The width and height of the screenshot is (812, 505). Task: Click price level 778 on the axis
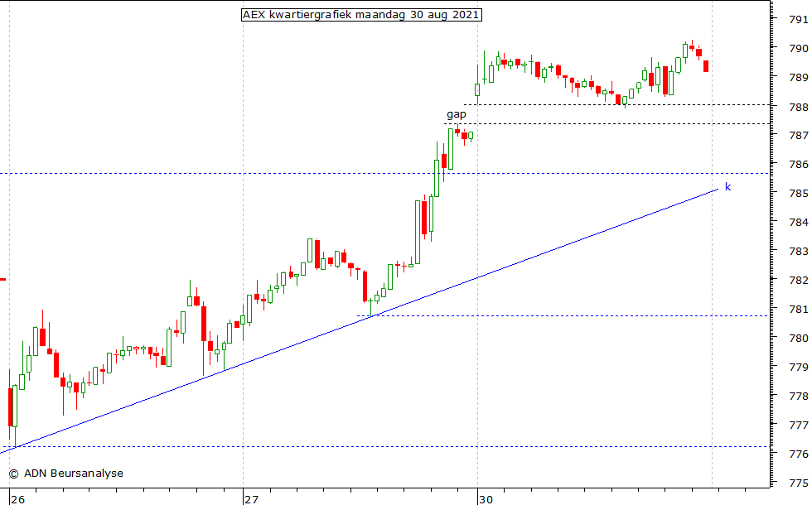pos(799,397)
